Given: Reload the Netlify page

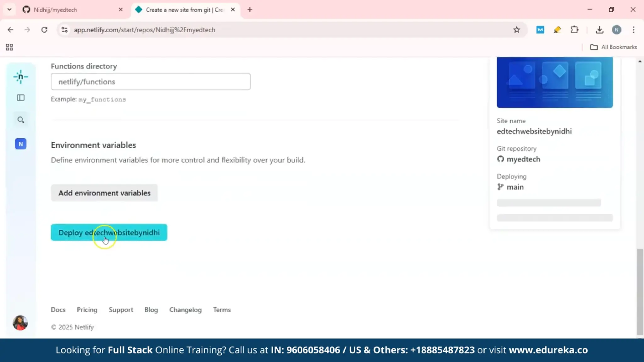Looking at the screenshot, I should click(44, 30).
